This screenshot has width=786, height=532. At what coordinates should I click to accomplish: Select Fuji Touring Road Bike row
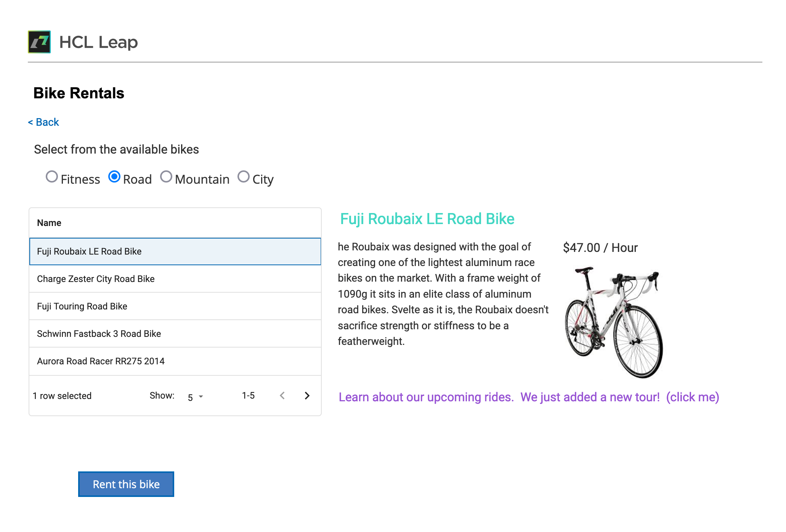pos(175,306)
